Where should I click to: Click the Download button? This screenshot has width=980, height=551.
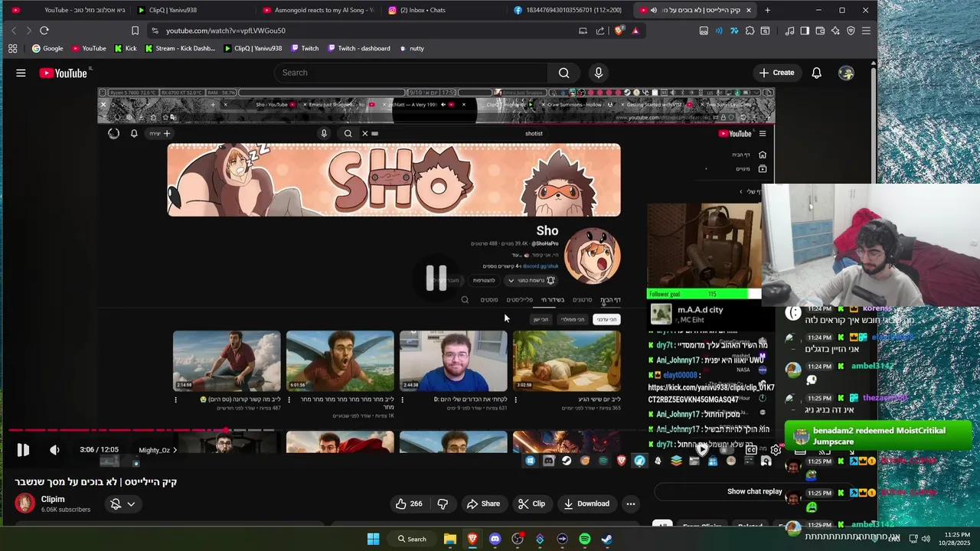(586, 504)
